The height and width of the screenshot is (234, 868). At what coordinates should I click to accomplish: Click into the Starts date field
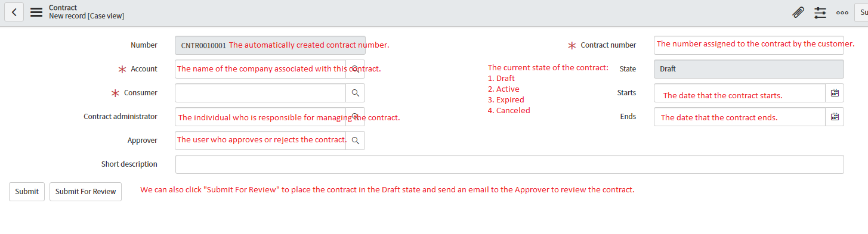tap(740, 93)
